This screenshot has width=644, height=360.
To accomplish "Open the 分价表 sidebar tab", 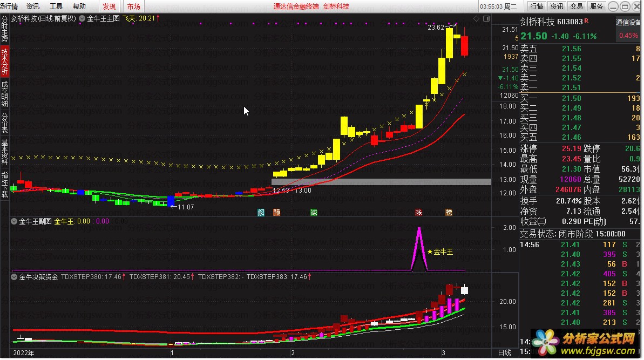I will click(4, 123).
